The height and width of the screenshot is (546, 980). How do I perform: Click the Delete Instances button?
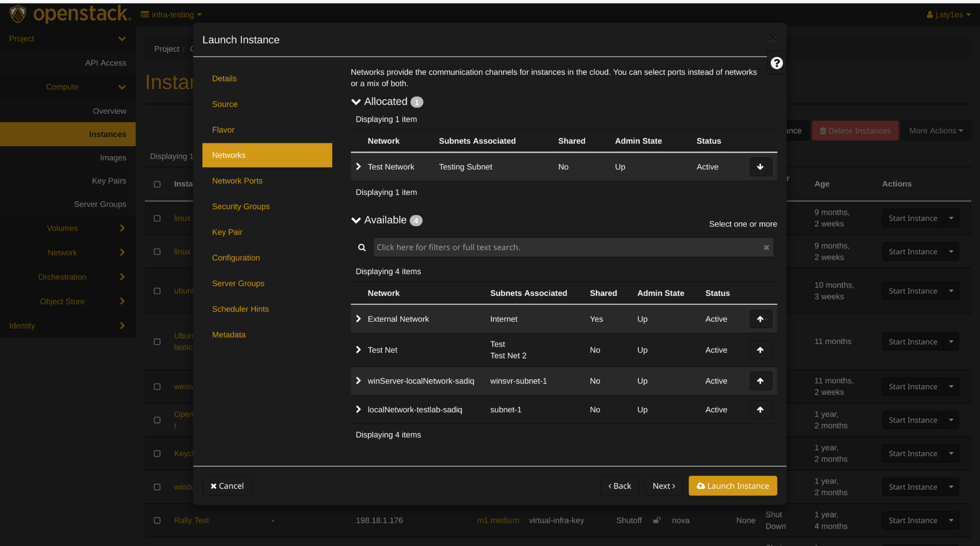click(855, 130)
